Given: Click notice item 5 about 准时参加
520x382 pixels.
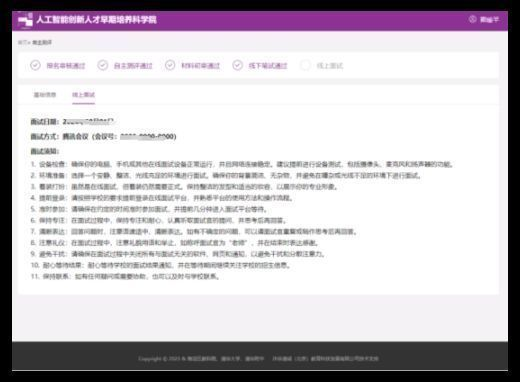Looking at the screenshot, I should (x=149, y=209).
